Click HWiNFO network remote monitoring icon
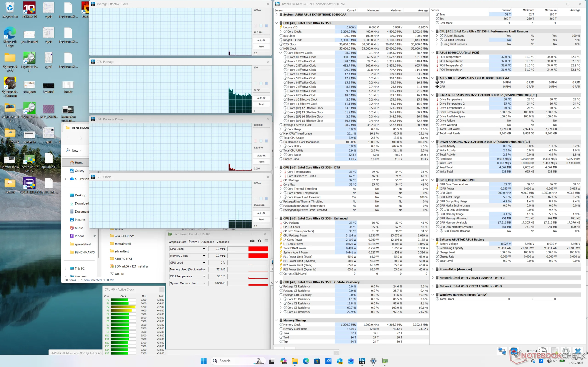The image size is (588, 367). click(502, 351)
